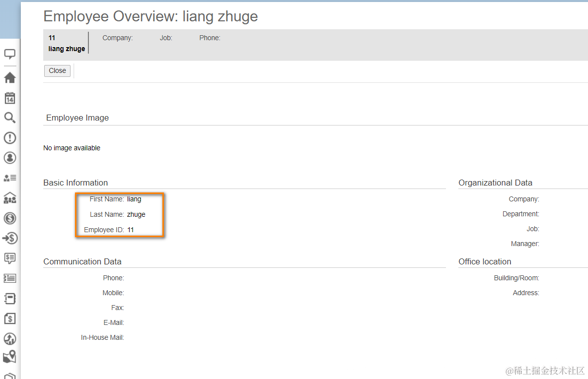
Task: Click the 'Organizational Data' section heading
Action: [495, 183]
